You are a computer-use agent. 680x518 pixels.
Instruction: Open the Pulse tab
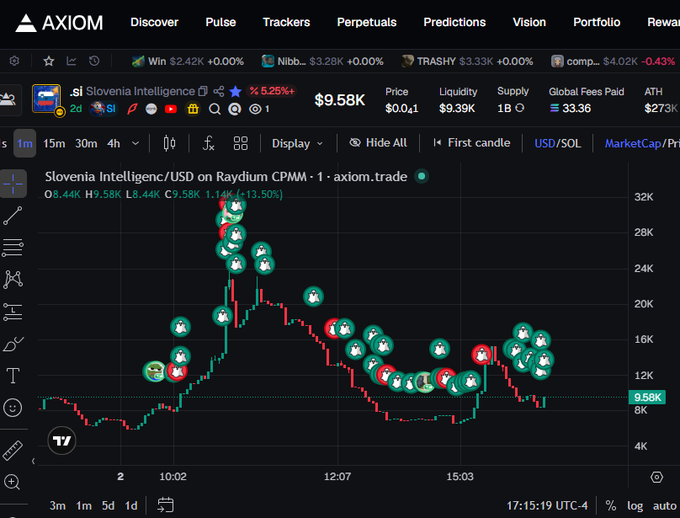[x=221, y=22]
